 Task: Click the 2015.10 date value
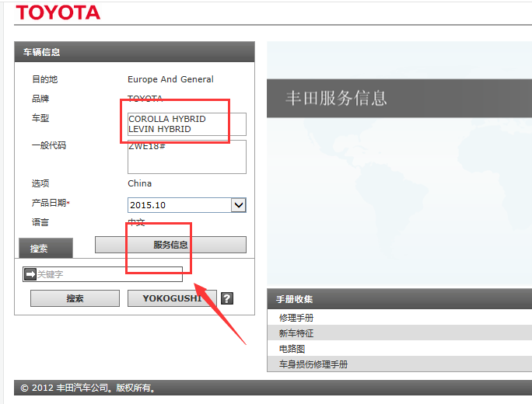[148, 205]
